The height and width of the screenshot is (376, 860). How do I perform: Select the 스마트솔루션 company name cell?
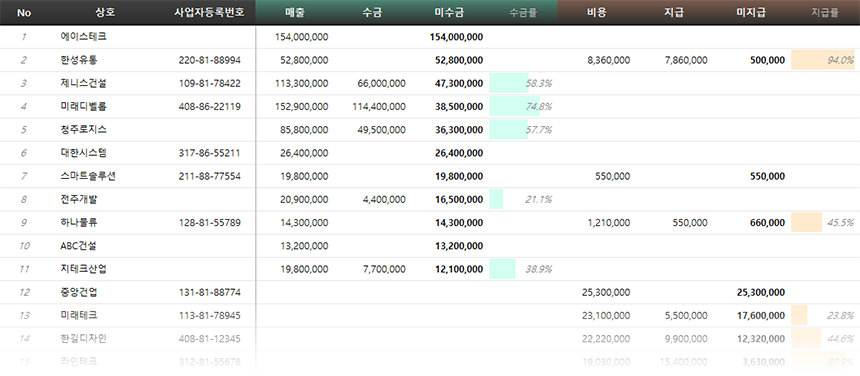click(88, 176)
